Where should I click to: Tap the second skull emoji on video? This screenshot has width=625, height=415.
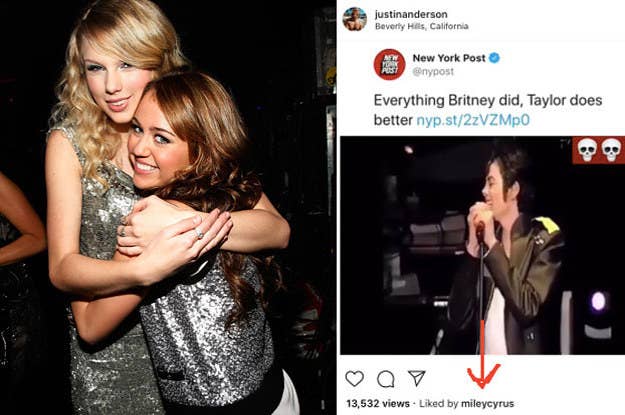(611, 150)
